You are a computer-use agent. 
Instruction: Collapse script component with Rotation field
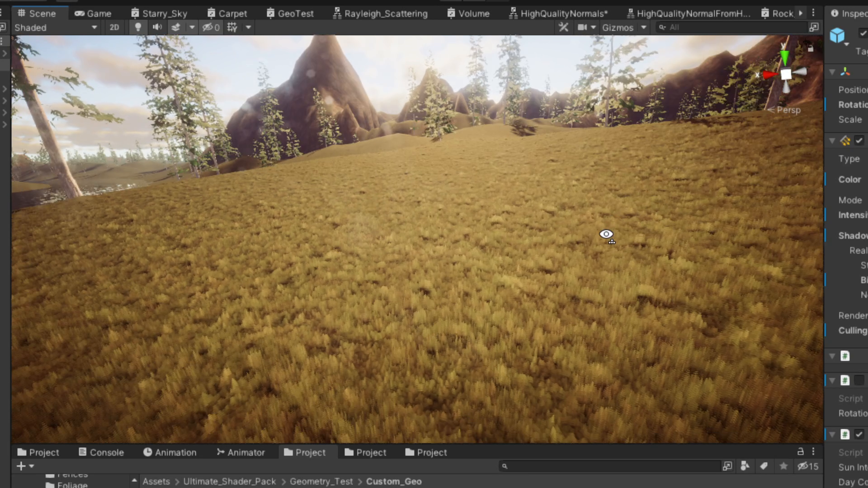point(832,380)
